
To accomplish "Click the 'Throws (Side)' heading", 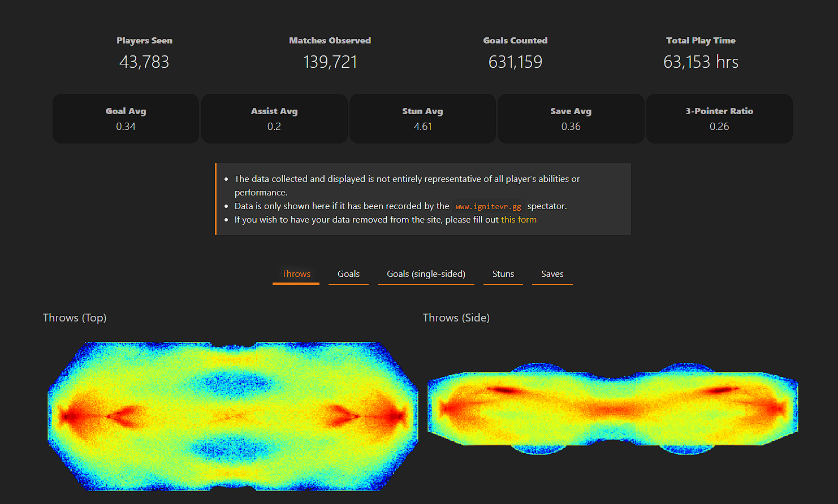I will pyautogui.click(x=456, y=318).
